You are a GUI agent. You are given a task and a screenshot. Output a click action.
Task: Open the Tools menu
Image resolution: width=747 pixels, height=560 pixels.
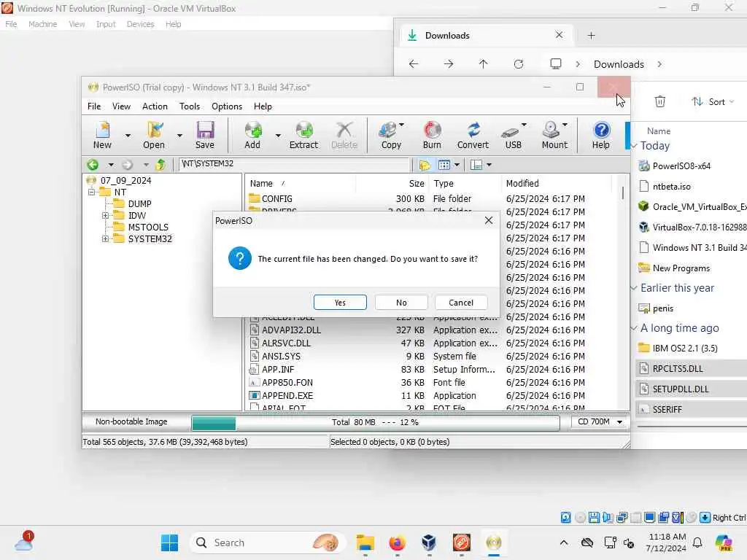190,106
